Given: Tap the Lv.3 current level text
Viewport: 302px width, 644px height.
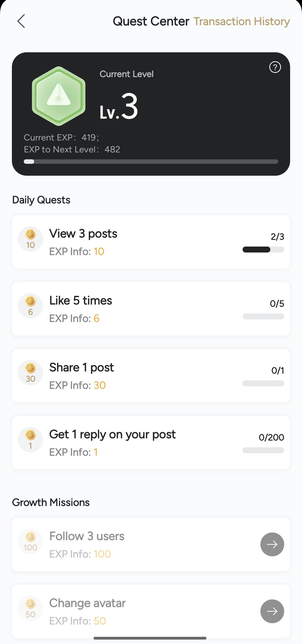Looking at the screenshot, I should (x=119, y=107).
